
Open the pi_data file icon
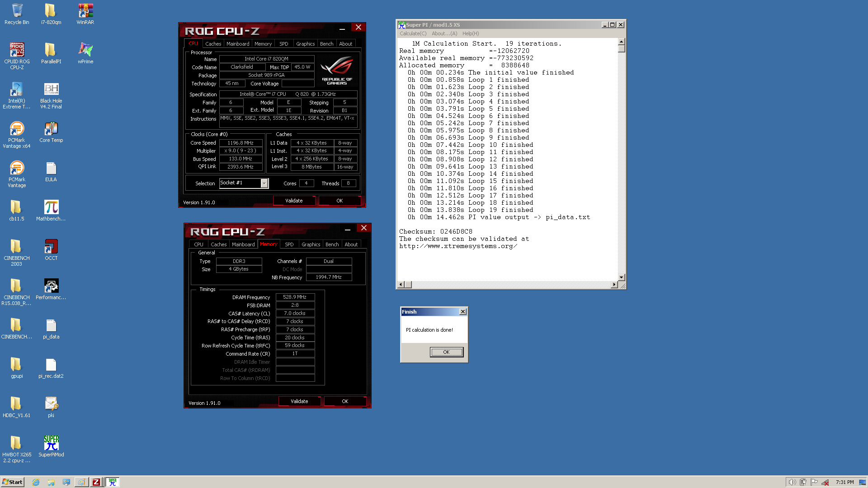[x=51, y=328]
